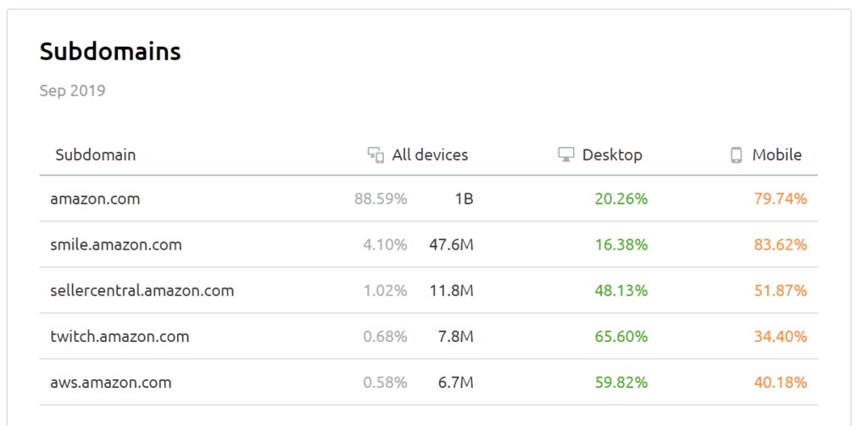Click the 6.7M traffic value

coord(455,382)
